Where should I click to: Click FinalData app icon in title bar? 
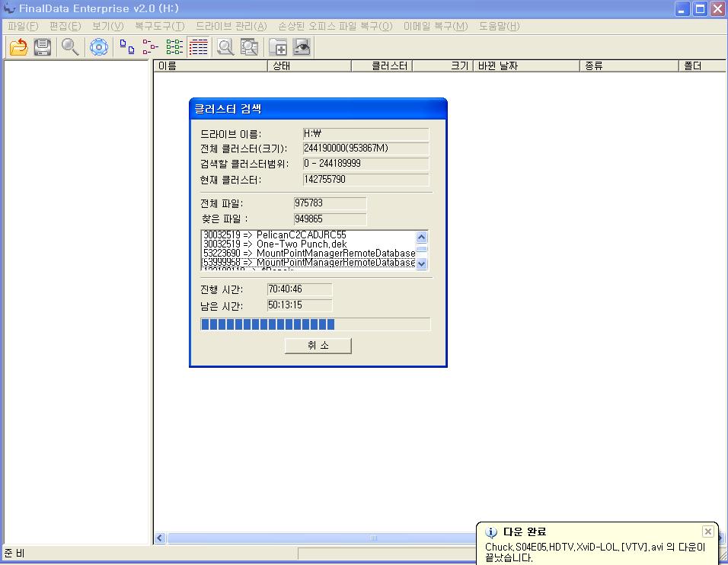(8, 8)
